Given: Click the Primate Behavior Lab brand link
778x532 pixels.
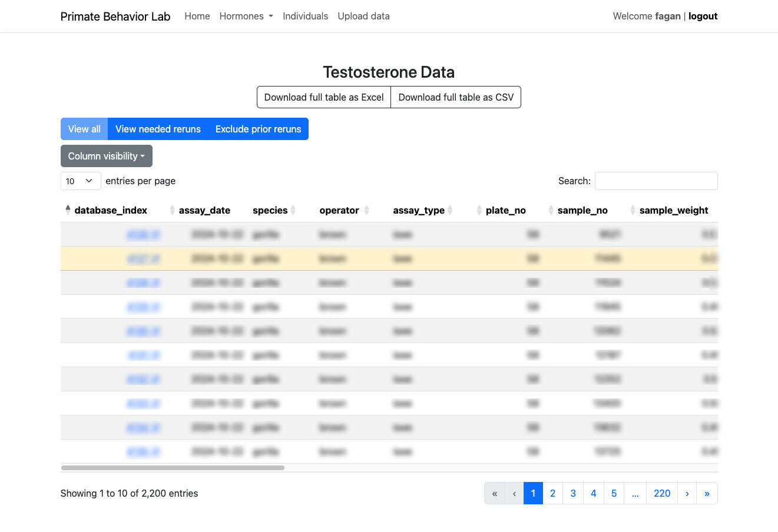Looking at the screenshot, I should coord(115,16).
